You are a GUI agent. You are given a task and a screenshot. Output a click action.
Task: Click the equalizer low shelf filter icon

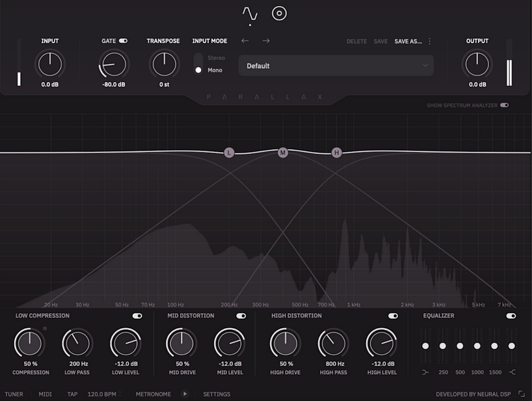[x=425, y=372]
